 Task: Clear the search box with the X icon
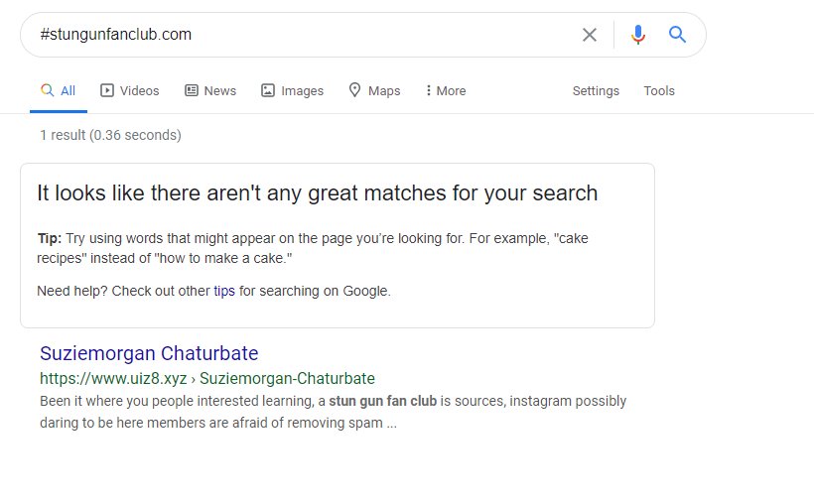[590, 35]
